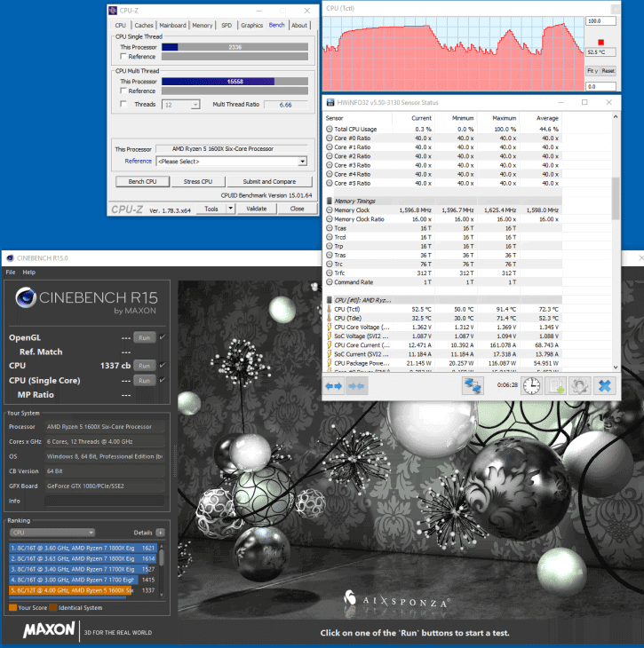Select the Graphics tab in CPU-Z
This screenshot has width=644, height=648.
click(251, 25)
